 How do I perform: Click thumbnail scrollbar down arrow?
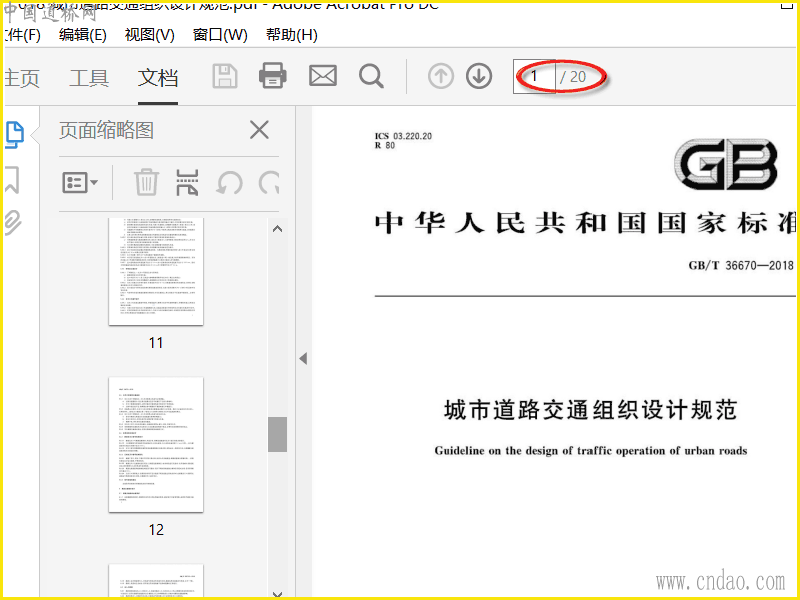click(x=278, y=594)
